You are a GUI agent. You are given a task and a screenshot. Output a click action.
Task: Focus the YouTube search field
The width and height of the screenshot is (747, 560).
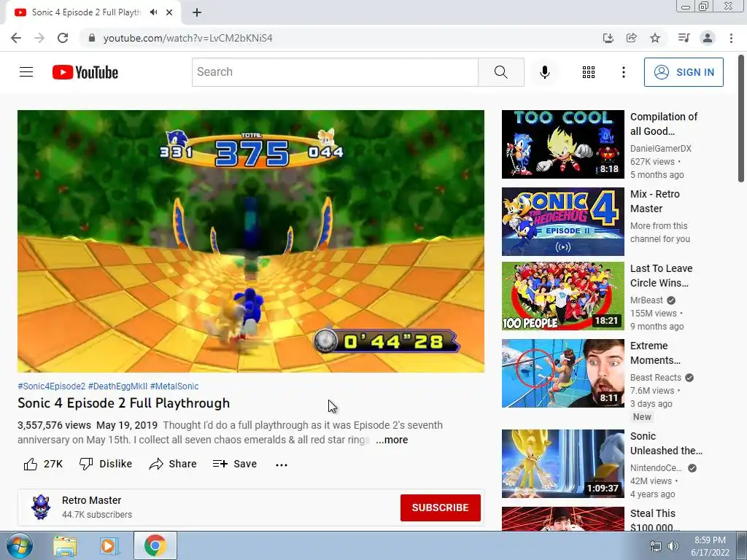335,72
